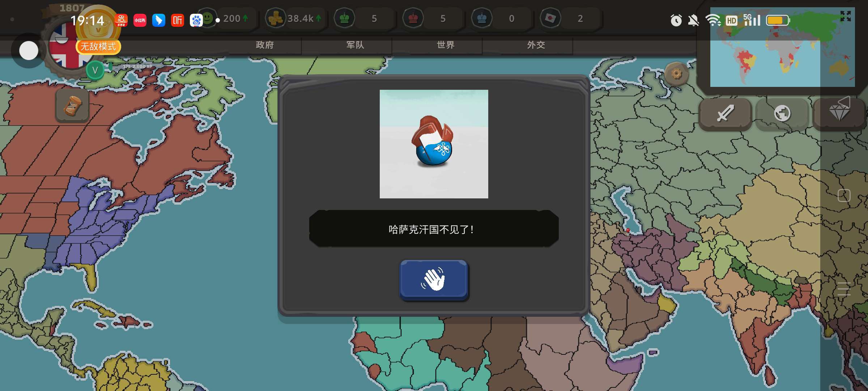Click the hourglass next-turn icon

[72, 106]
